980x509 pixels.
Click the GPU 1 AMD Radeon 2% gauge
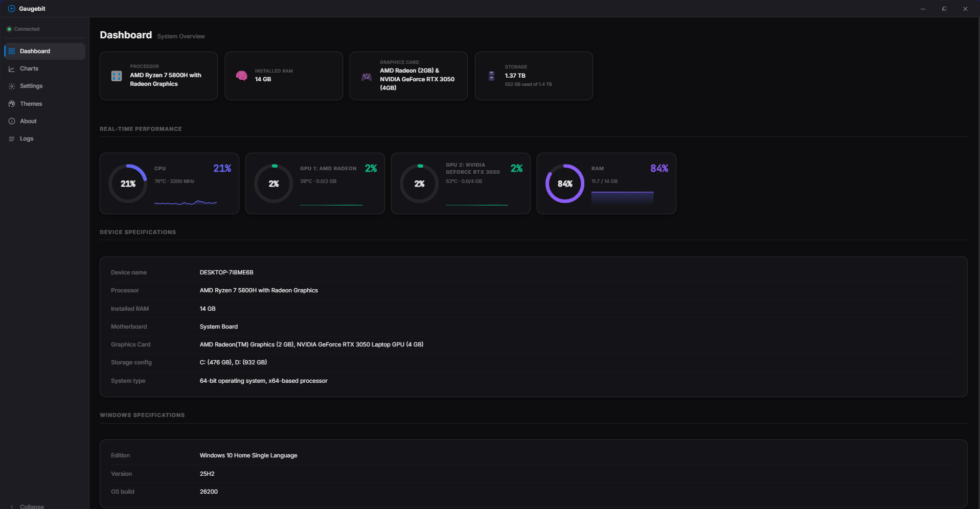(274, 183)
